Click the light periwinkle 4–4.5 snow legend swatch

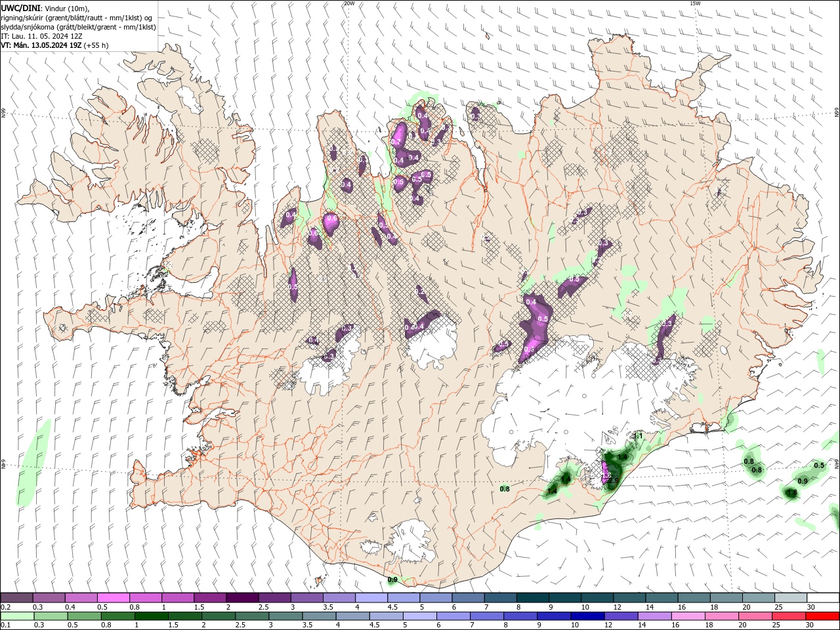[371, 598]
